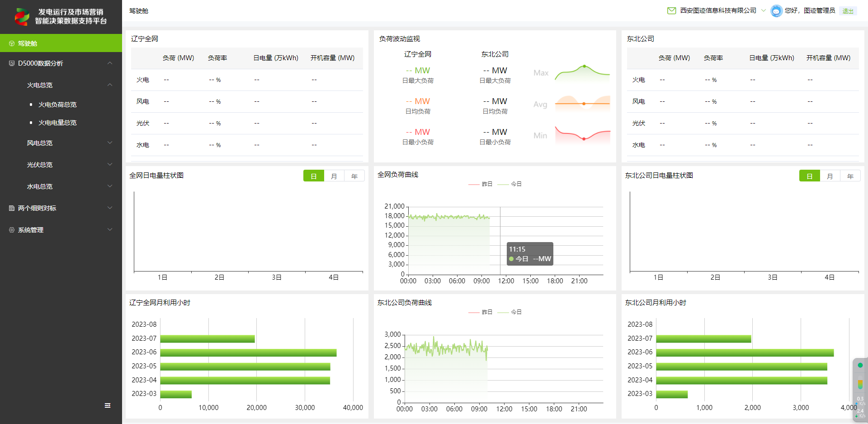Open the company dropdown arrow

(764, 10)
